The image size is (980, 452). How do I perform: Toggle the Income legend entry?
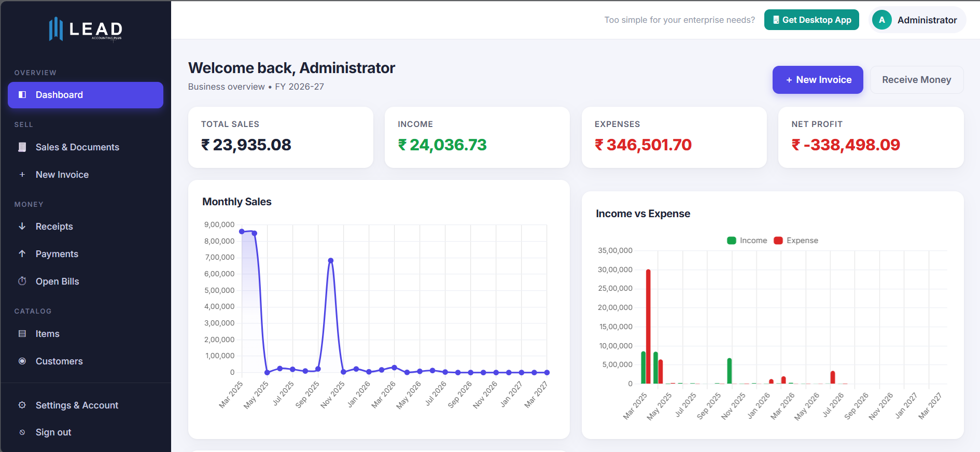(747, 241)
